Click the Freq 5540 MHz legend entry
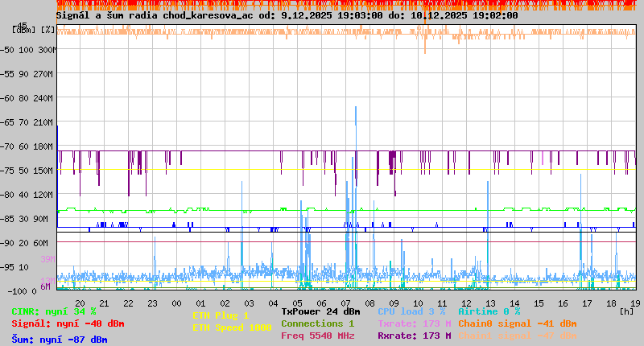The height and width of the screenshot is (346, 644). point(317,336)
